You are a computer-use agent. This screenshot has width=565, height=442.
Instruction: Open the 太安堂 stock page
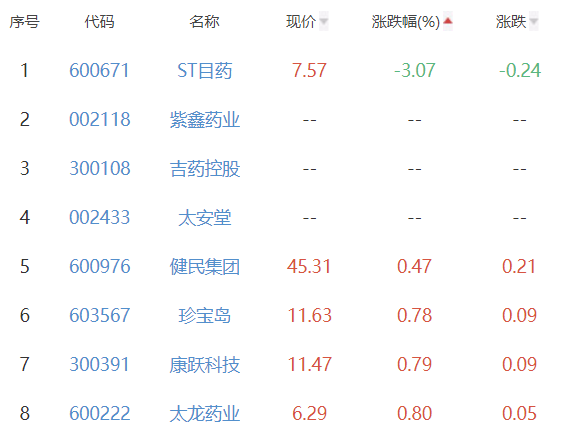coord(204,217)
